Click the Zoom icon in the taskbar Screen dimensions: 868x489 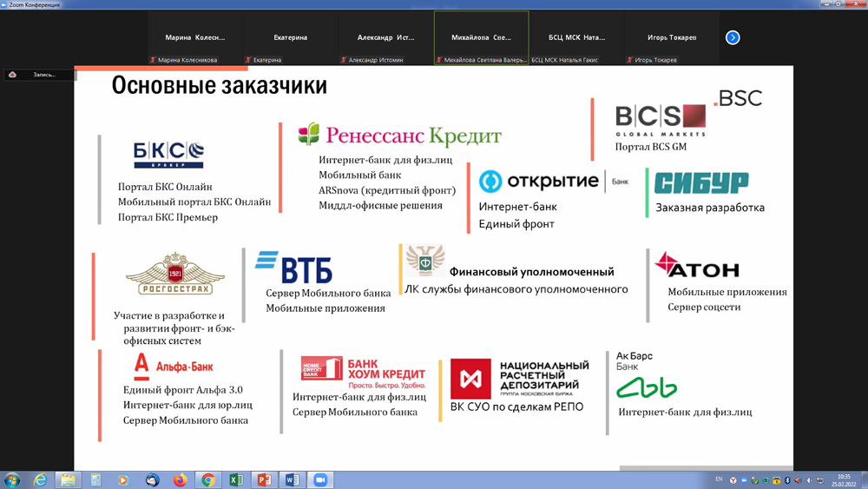320,480
